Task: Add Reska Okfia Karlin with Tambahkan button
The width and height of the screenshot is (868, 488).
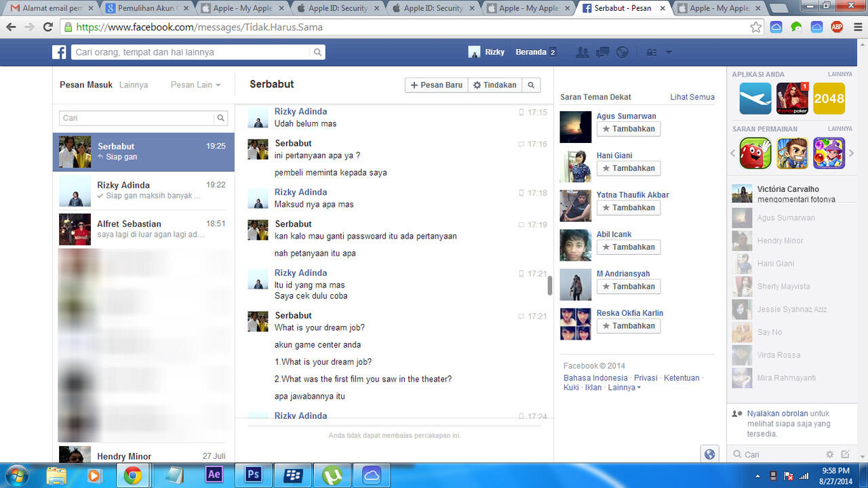Action: [x=629, y=326]
